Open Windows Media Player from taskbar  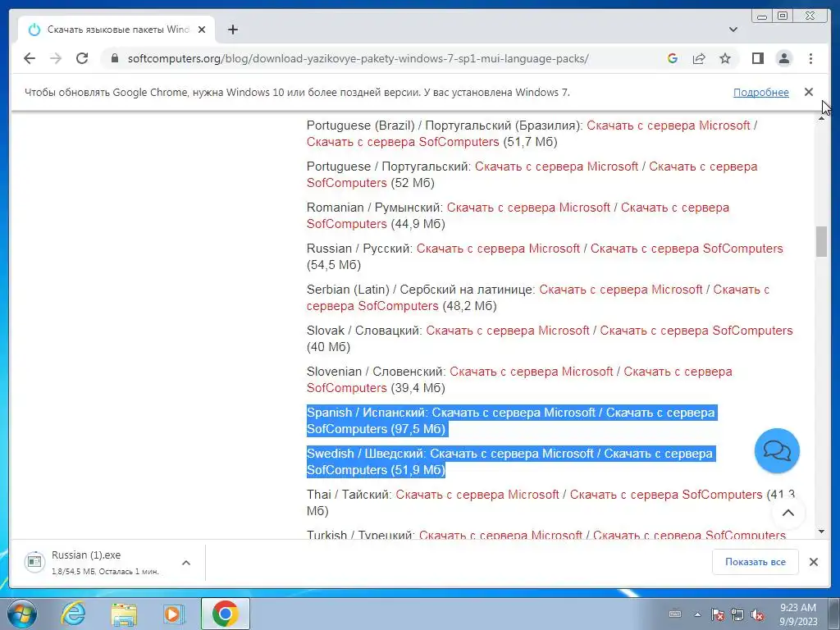click(x=174, y=614)
